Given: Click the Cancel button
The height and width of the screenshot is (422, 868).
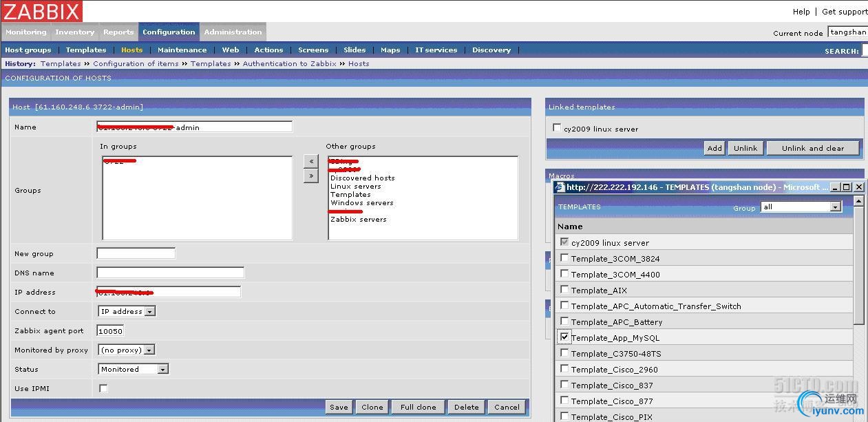Looking at the screenshot, I should point(507,407).
